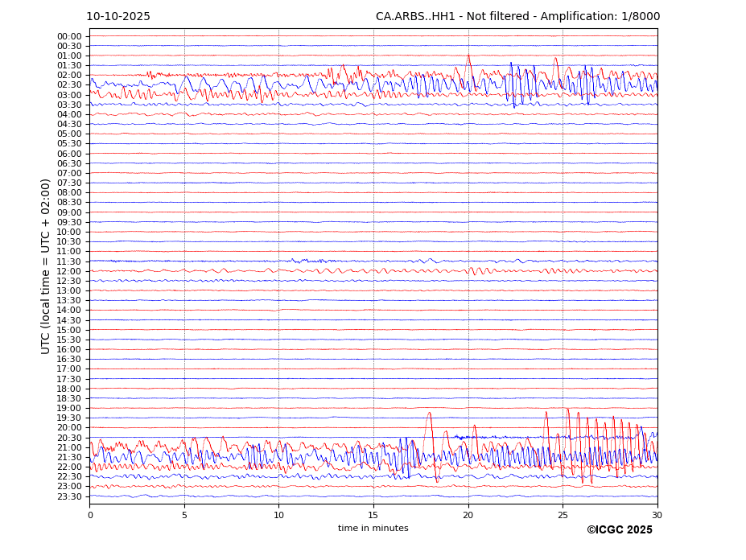Click the 'time in minutes' axis label

[x=373, y=529]
